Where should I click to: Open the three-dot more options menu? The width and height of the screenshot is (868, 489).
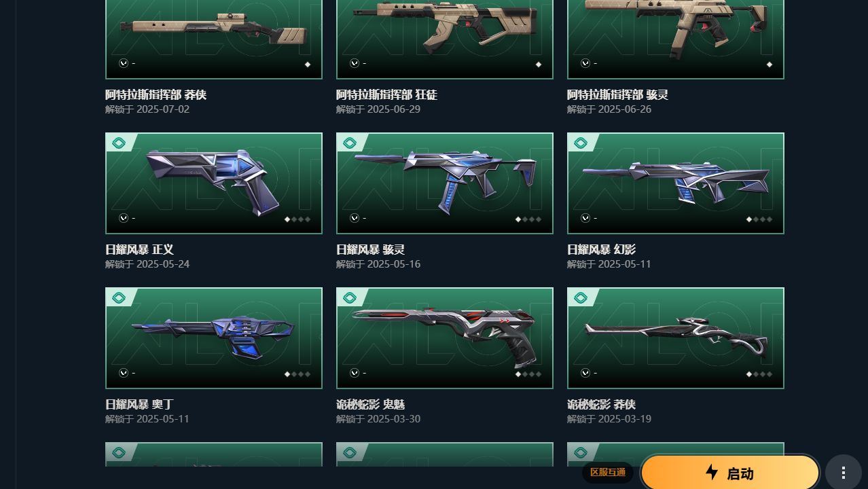(x=843, y=473)
